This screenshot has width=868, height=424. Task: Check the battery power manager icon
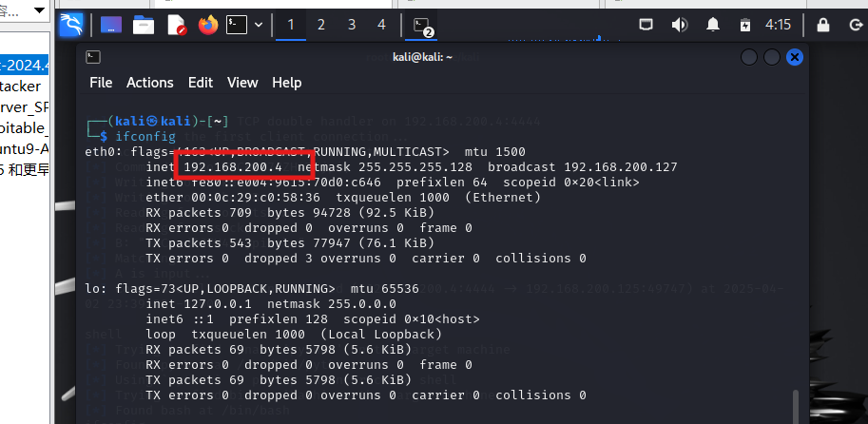click(x=745, y=25)
